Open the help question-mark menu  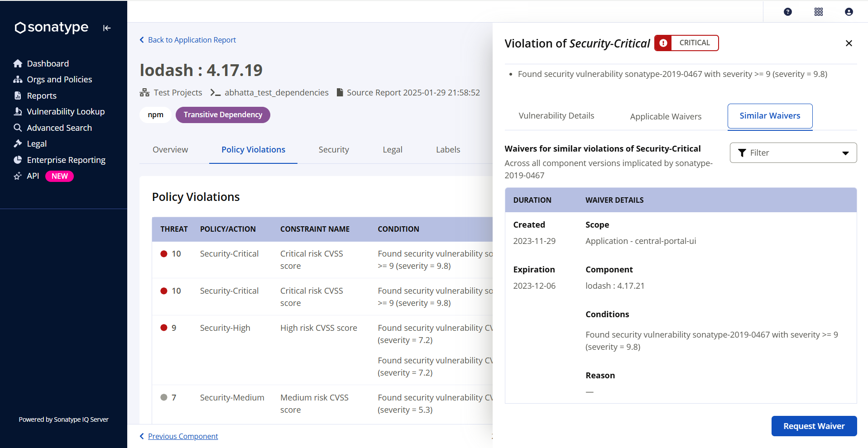788,12
